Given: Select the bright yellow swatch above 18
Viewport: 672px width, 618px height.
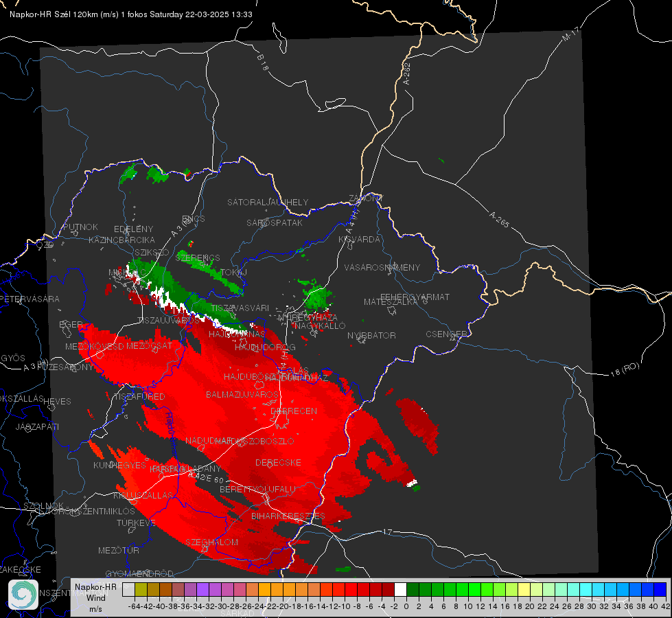Looking at the screenshot, I should 524,589.
